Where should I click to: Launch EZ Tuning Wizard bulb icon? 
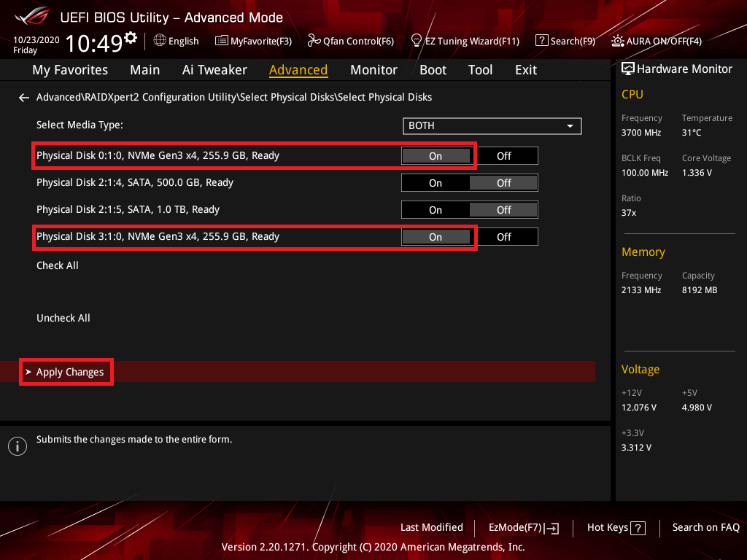pyautogui.click(x=417, y=40)
